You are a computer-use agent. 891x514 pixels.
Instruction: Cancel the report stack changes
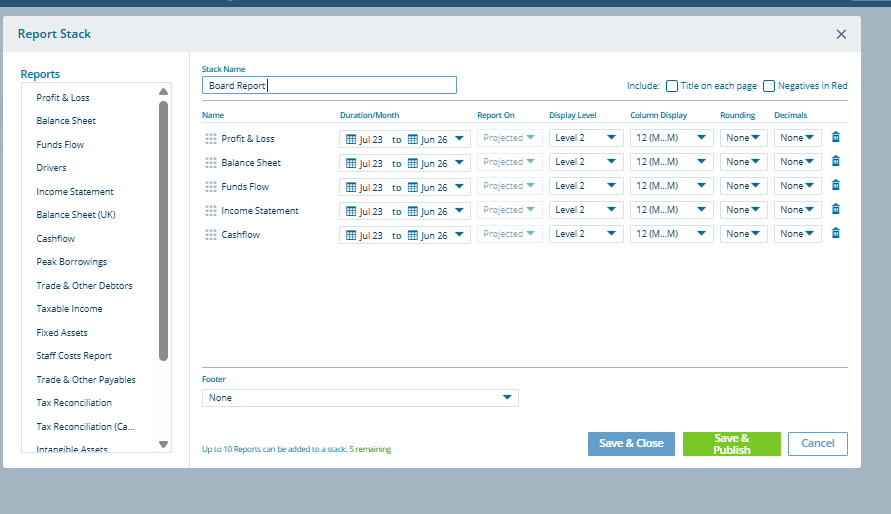pyautogui.click(x=818, y=444)
